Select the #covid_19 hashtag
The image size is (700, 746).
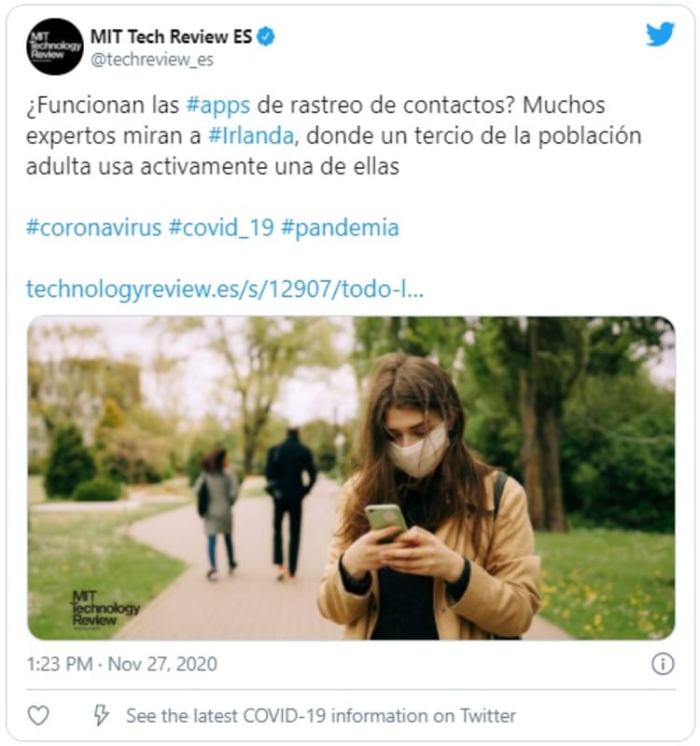pos(221,228)
